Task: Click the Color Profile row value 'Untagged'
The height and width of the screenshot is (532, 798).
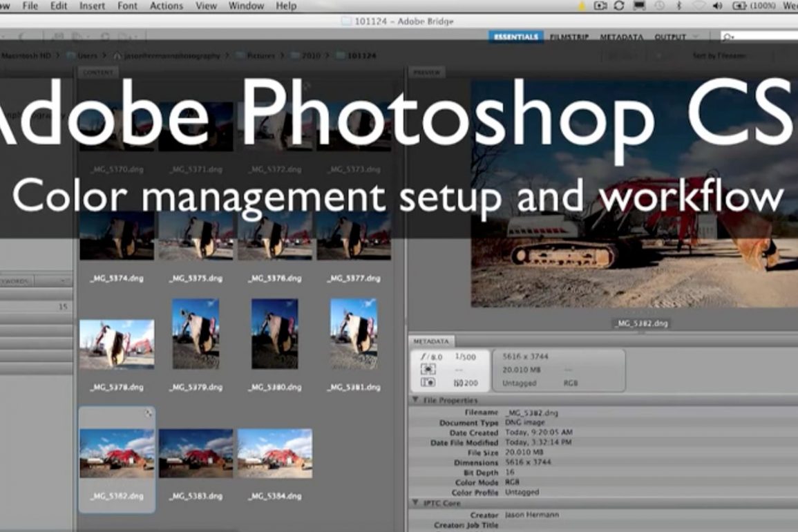Action: tap(522, 493)
